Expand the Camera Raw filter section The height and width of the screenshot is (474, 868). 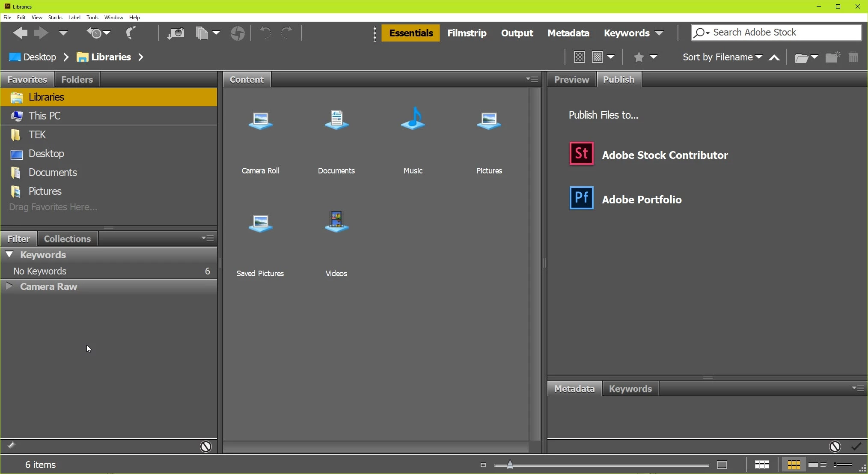tap(9, 286)
